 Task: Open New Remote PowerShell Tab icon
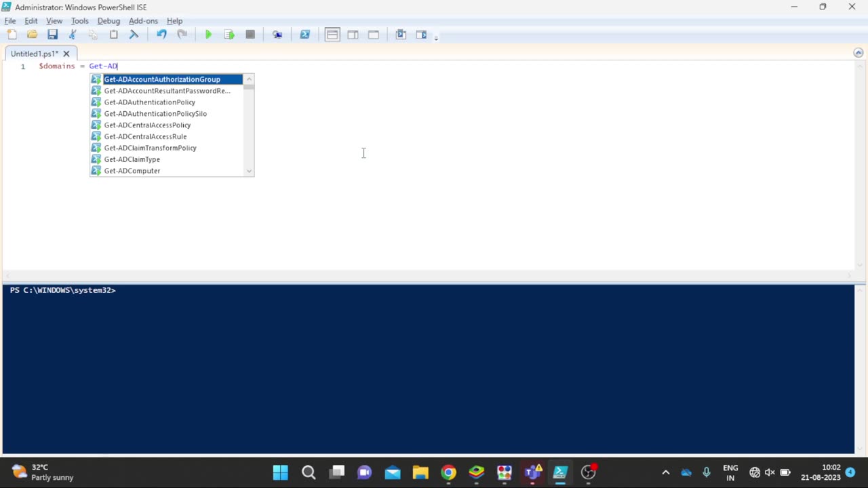click(x=277, y=35)
